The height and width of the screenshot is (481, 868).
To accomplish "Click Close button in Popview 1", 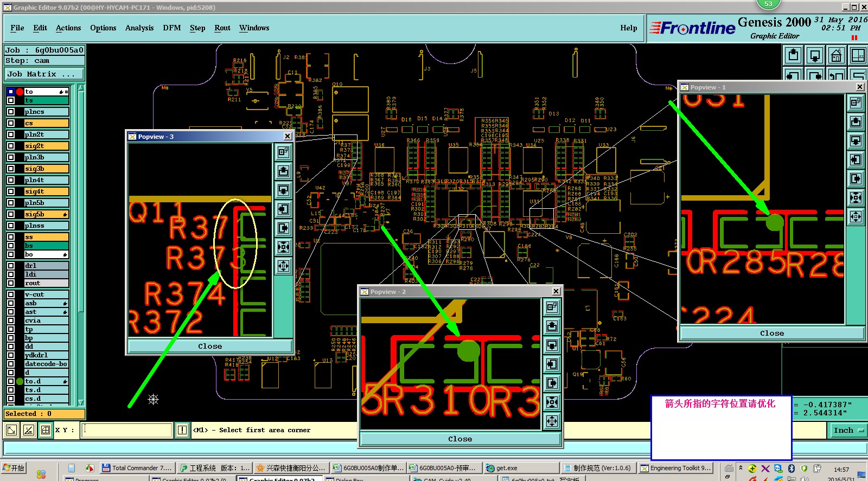I will point(772,334).
